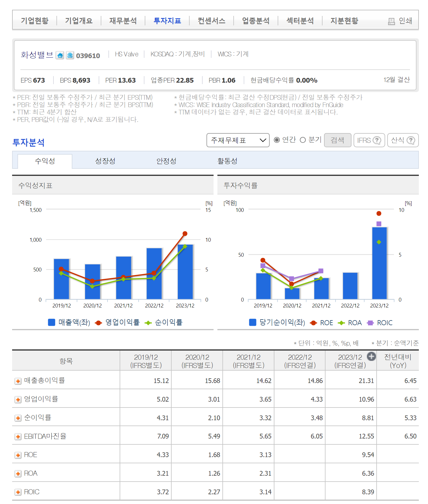
Task: Click the help icon on 산식 button
Action: 411,140
